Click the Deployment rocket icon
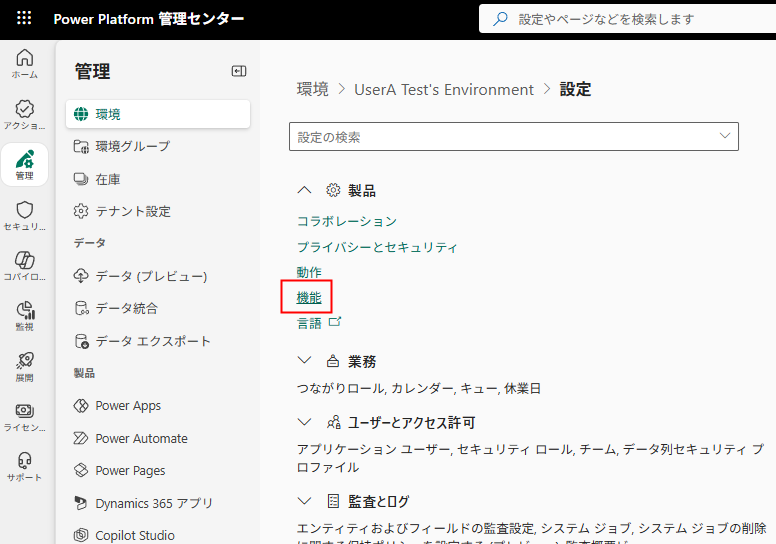The width and height of the screenshot is (776, 544). coord(25,365)
